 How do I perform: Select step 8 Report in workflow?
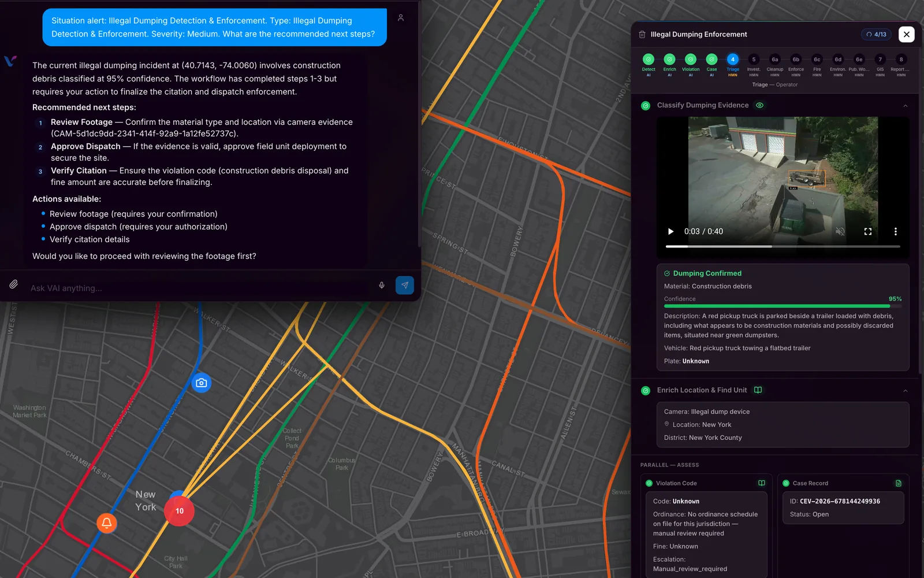[901, 65]
